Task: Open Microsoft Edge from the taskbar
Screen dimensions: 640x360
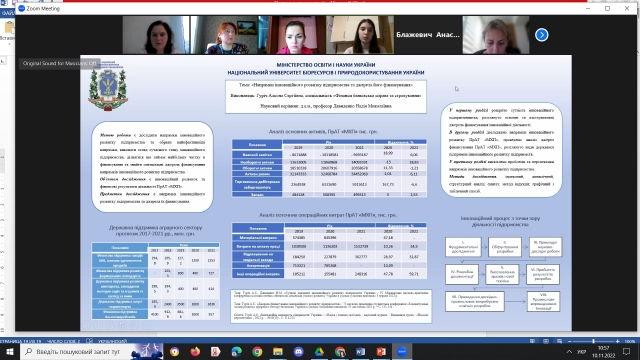Action: pyautogui.click(x=236, y=351)
